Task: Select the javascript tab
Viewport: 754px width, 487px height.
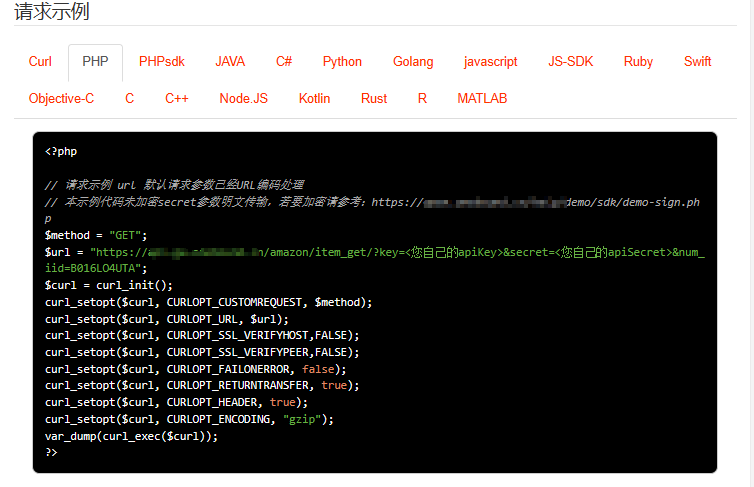Action: (490, 62)
